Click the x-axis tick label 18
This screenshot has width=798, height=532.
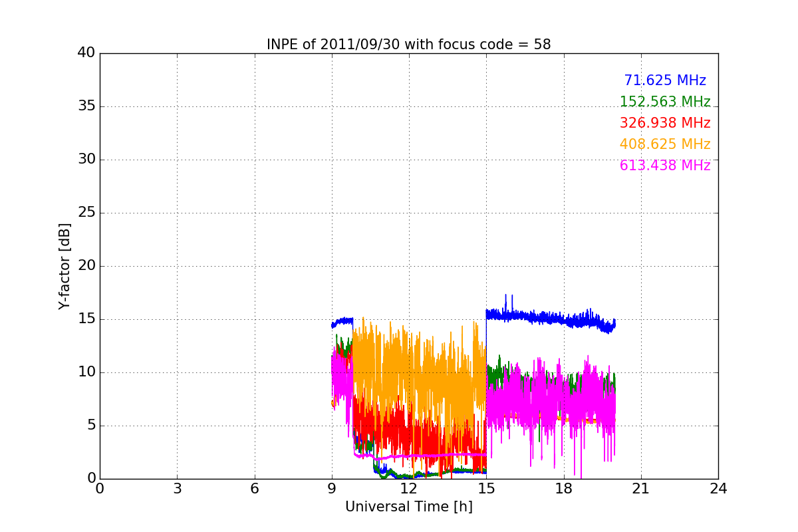point(564,489)
